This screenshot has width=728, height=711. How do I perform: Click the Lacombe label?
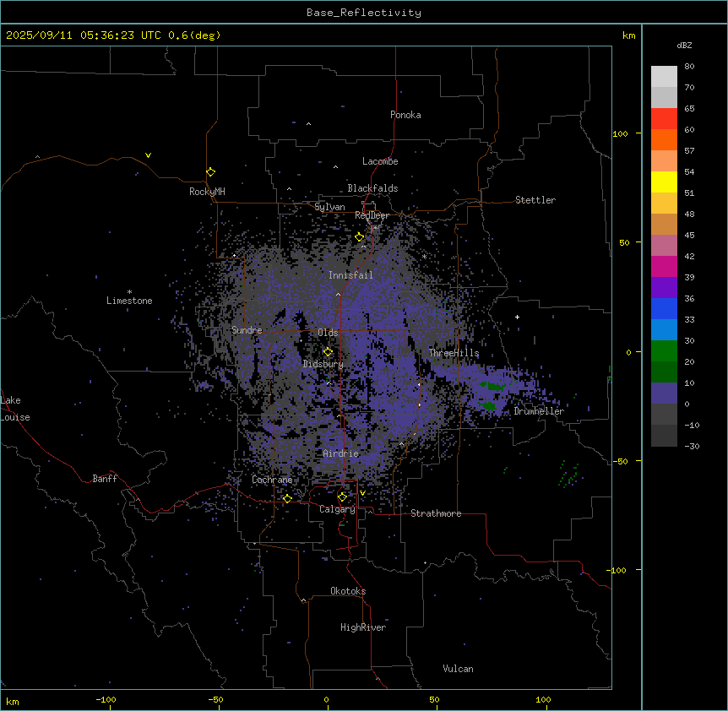(380, 161)
